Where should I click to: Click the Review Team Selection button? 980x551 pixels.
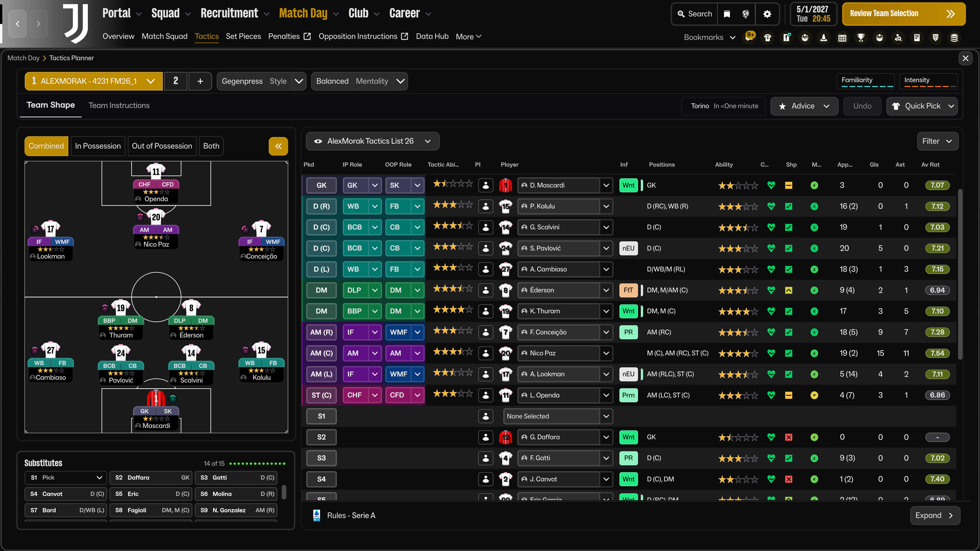tap(903, 14)
